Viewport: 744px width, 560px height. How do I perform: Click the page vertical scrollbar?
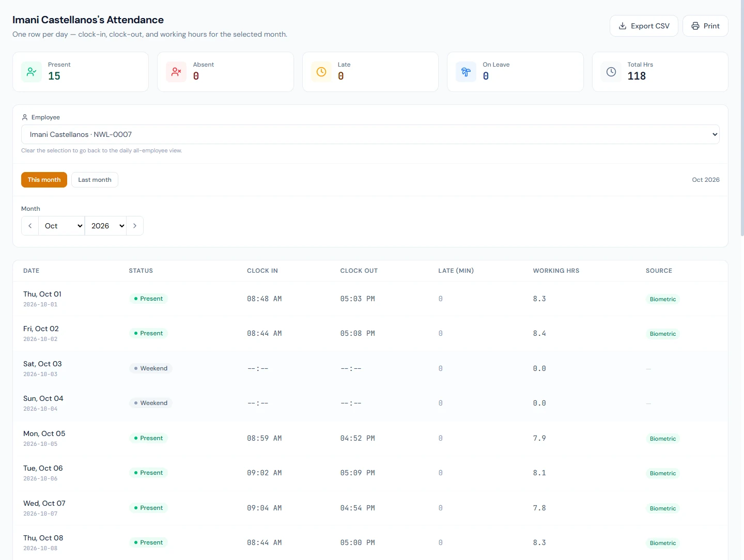[742, 118]
